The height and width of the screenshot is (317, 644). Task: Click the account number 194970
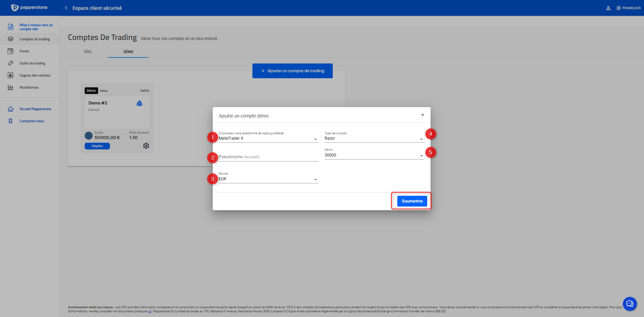(x=145, y=91)
